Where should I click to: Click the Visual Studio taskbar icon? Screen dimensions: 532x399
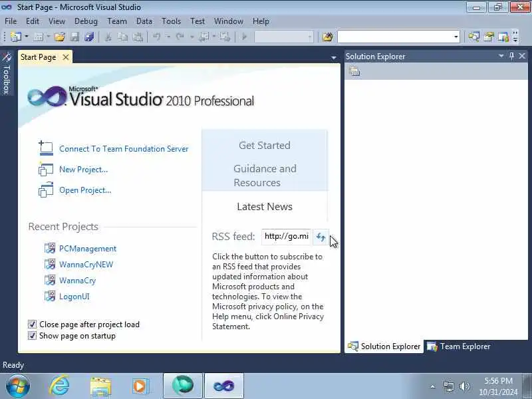[x=223, y=386]
